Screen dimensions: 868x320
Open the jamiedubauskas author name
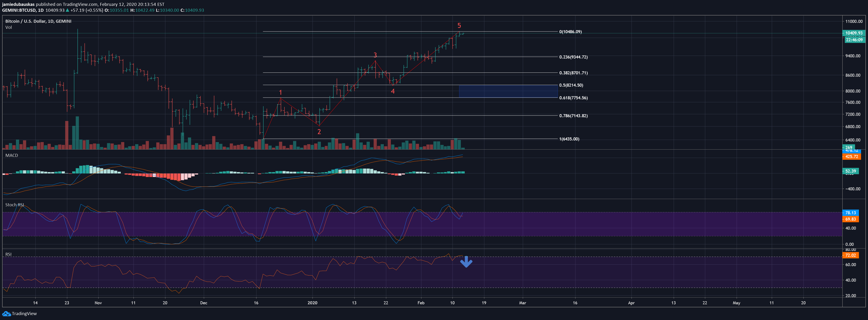point(18,4)
